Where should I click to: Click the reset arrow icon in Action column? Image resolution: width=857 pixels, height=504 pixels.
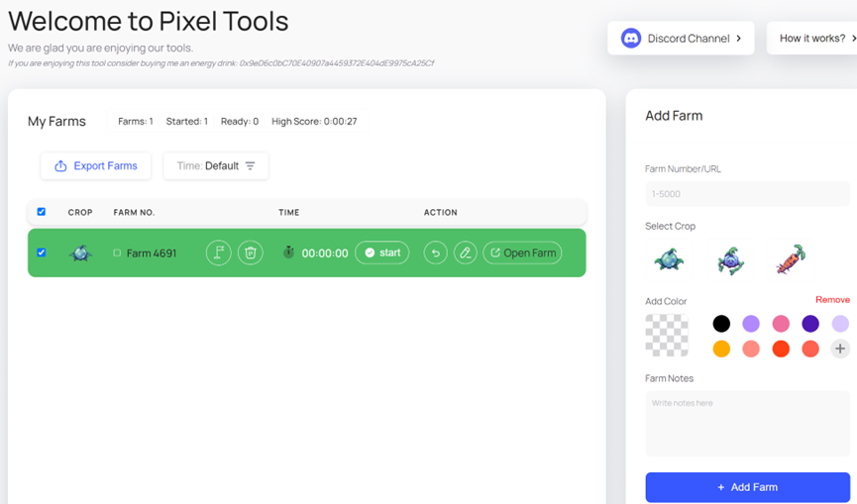(435, 252)
